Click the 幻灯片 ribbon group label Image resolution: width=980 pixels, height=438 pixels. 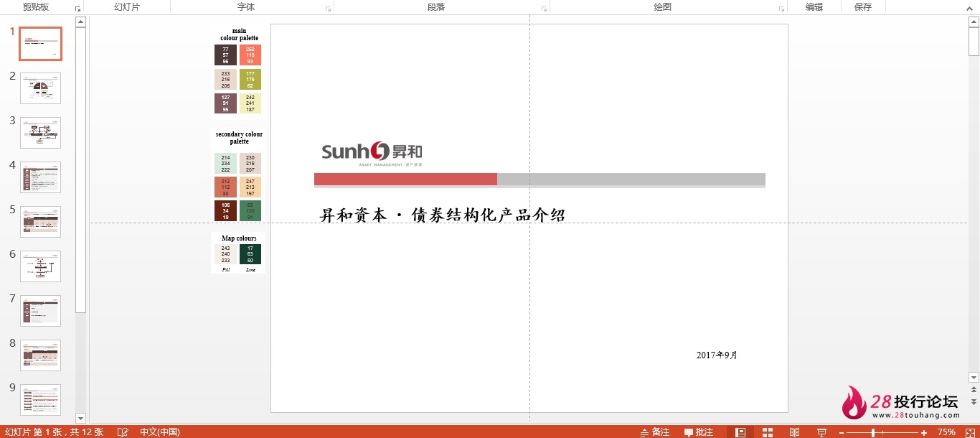[x=127, y=7]
